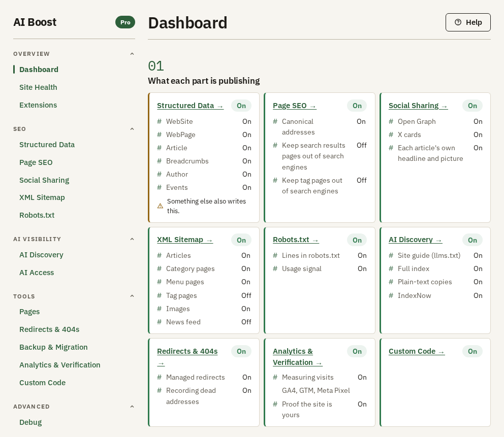This screenshot has height=437, width=504.
Task: Collapse the Tools sidebar section
Action: pyautogui.click(x=132, y=296)
